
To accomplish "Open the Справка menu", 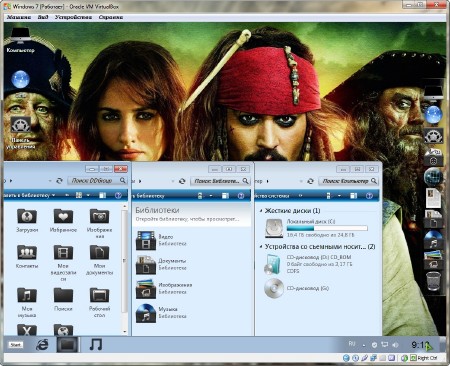I will 111,17.
